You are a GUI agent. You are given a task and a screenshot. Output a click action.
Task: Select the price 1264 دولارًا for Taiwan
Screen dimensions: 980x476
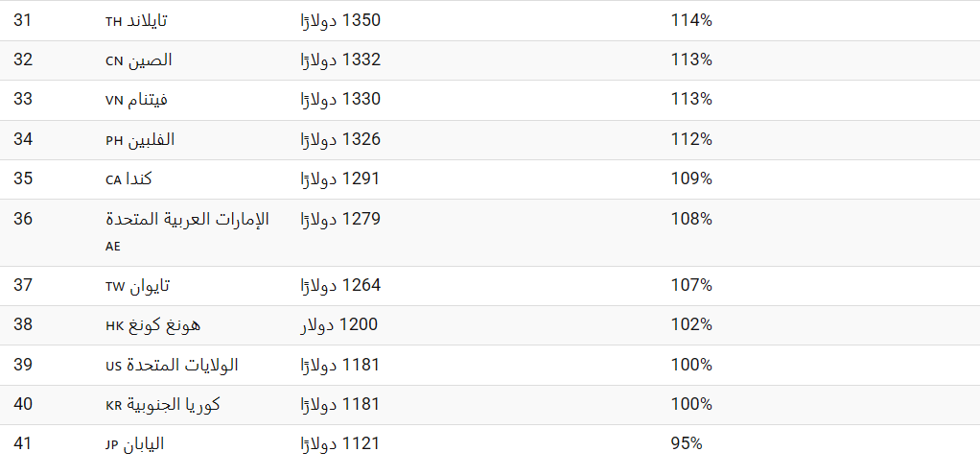tap(341, 285)
